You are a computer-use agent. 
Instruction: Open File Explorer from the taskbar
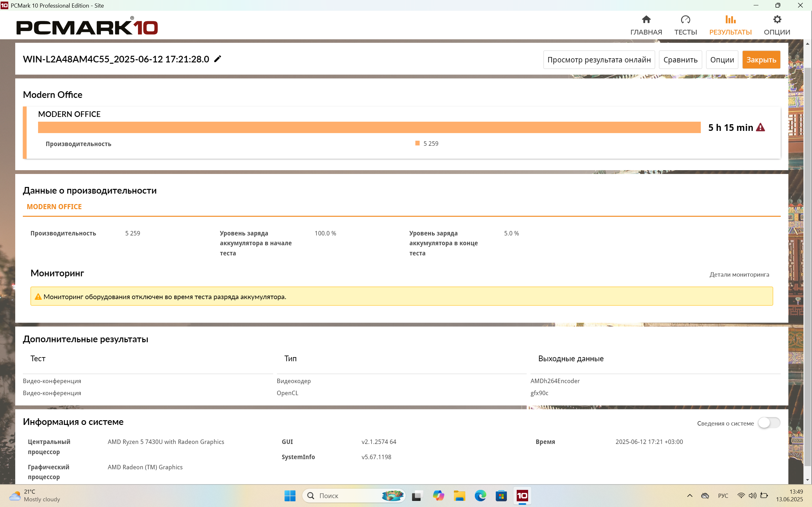[459, 496]
